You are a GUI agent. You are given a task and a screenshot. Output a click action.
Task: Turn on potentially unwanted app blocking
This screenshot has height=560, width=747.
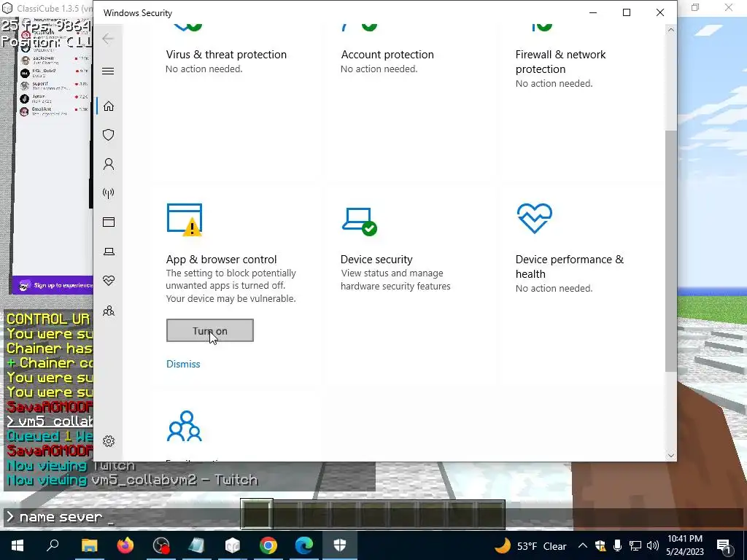(209, 330)
